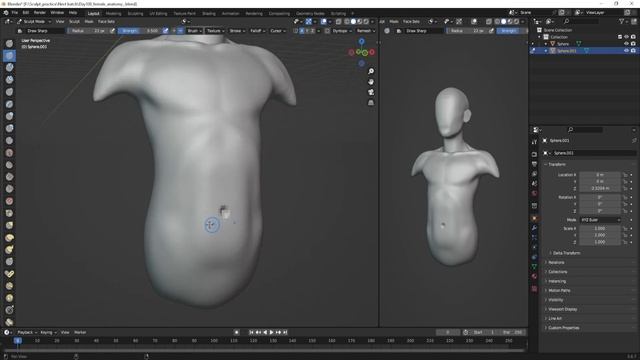Select the Flatten brush tool
Screen dimensions: 640x360
tap(9, 165)
